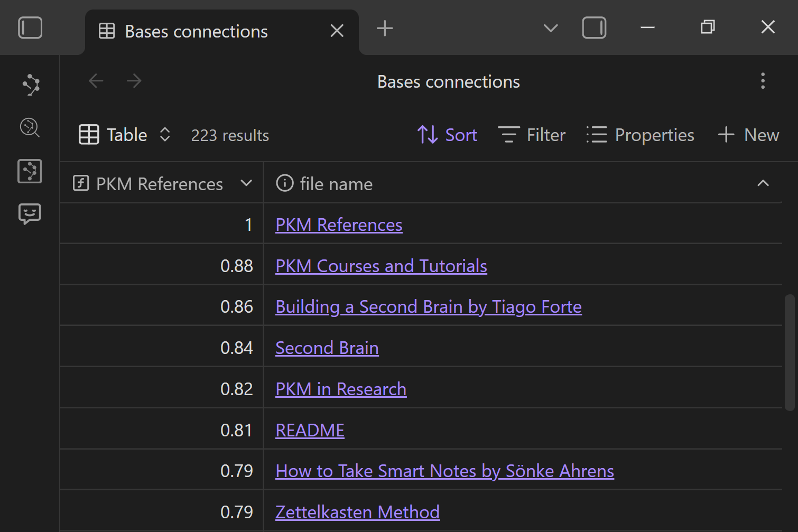This screenshot has height=532, width=798.
Task: Toggle the left sidebar panel
Action: (30, 28)
